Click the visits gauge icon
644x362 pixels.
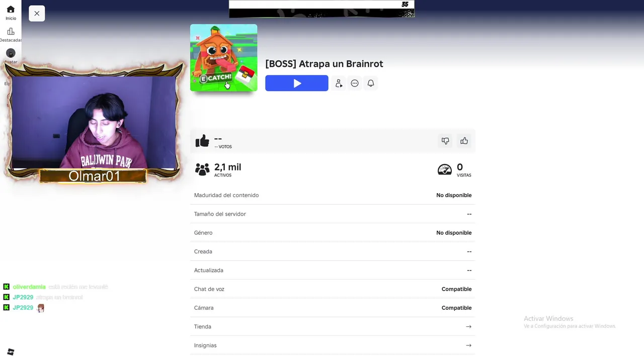445,169
